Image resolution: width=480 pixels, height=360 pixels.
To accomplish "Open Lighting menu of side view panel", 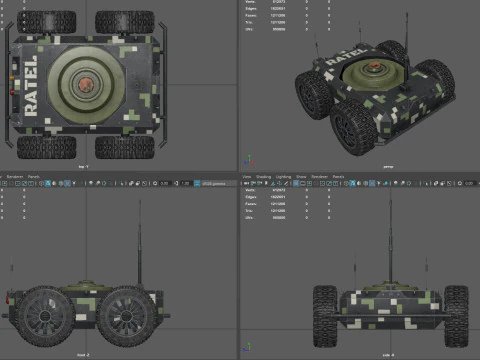I will tap(283, 177).
